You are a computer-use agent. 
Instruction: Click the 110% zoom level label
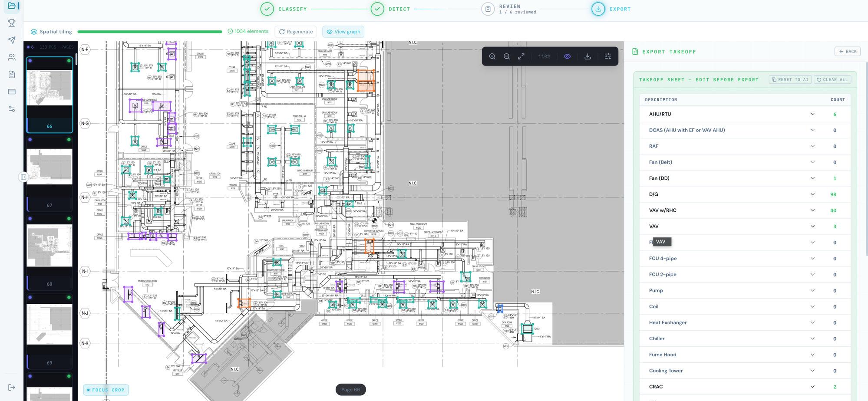(544, 56)
